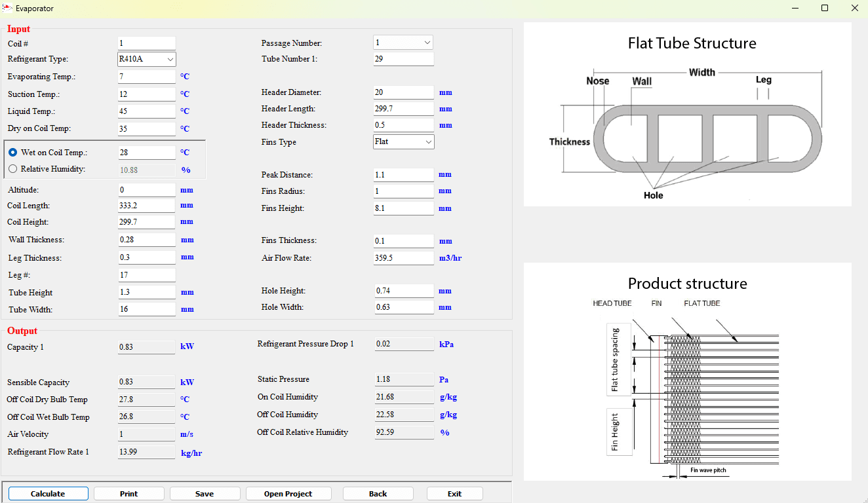The image size is (868, 503).
Task: Click the Coil # input field
Action: click(147, 43)
